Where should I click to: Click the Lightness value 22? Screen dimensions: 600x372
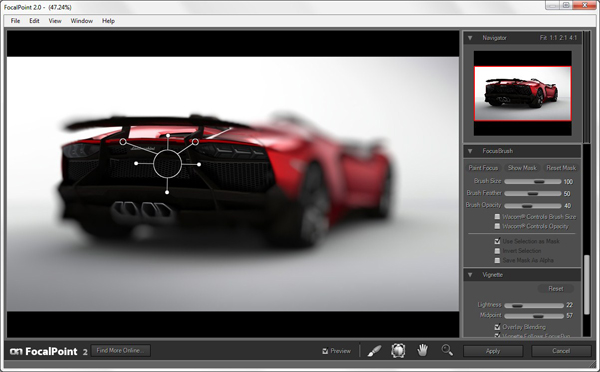point(569,305)
